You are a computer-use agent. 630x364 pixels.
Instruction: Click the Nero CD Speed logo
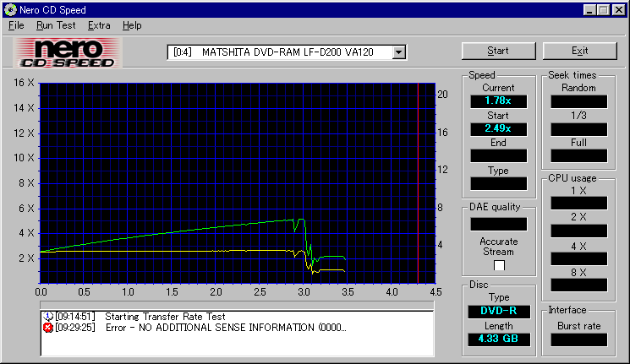click(68, 52)
